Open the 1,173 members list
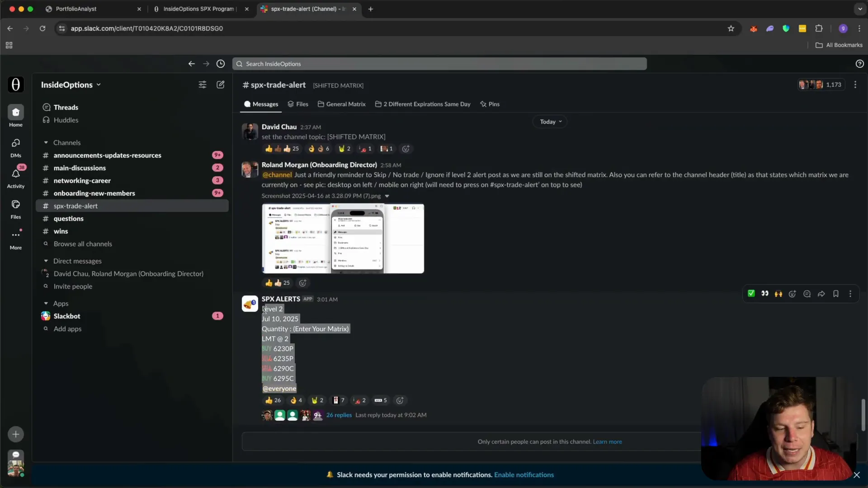This screenshot has width=868, height=488. 821,84
